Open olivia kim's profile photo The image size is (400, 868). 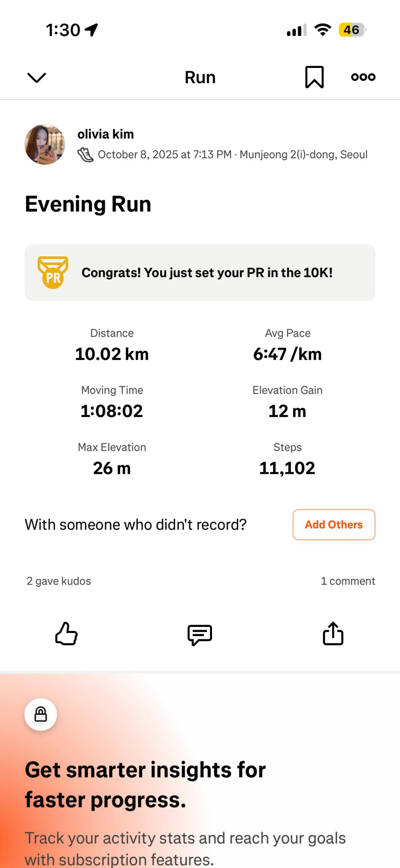point(45,145)
